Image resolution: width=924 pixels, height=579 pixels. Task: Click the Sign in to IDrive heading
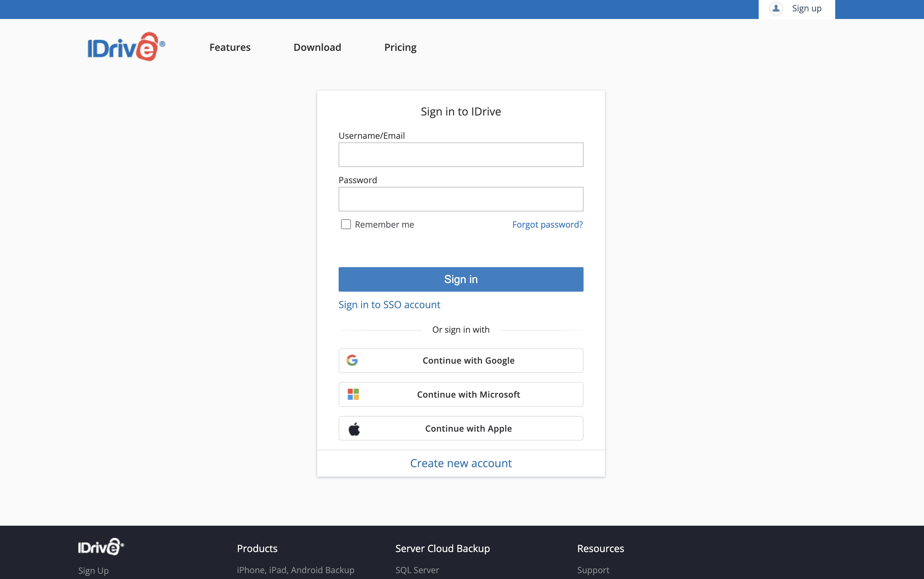click(461, 112)
